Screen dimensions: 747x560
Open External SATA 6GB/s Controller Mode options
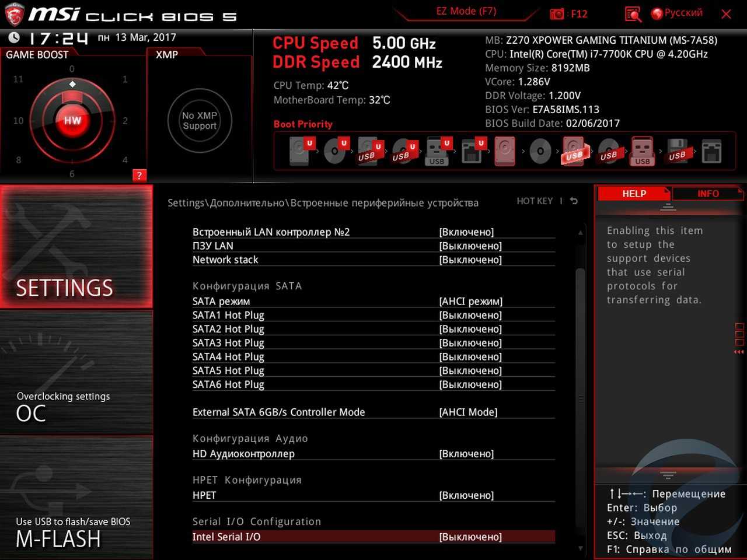(468, 412)
